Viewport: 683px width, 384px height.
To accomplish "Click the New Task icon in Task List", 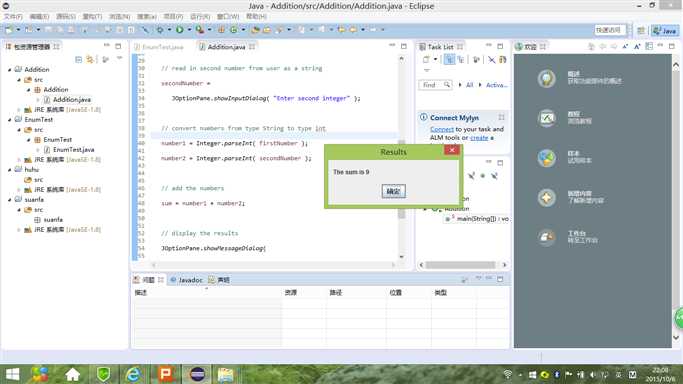I will [x=426, y=59].
